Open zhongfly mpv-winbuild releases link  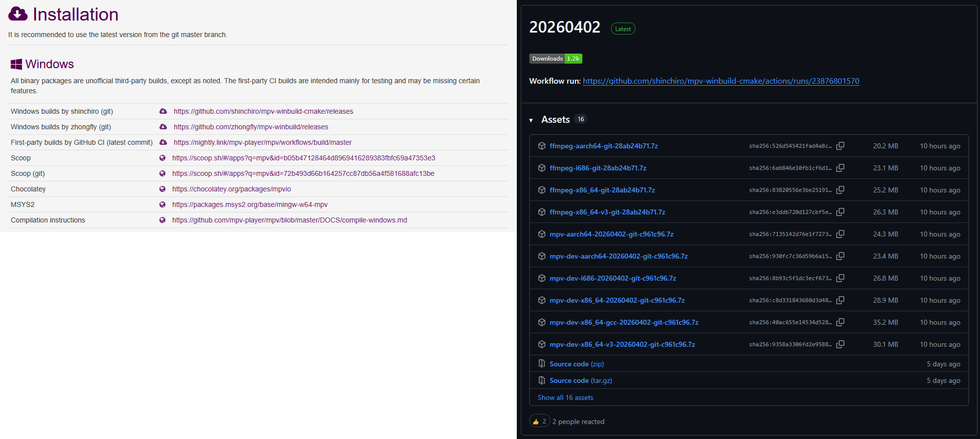(x=251, y=127)
